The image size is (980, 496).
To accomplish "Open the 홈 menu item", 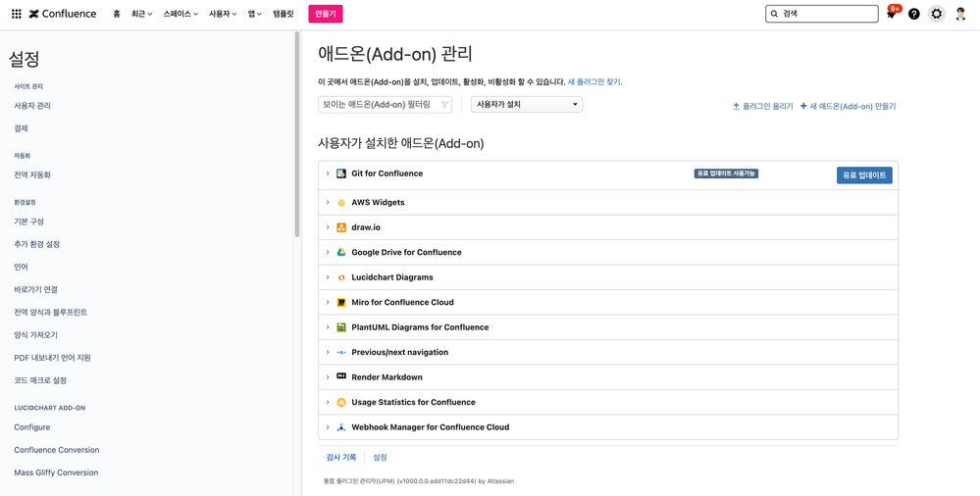I will click(x=117, y=14).
